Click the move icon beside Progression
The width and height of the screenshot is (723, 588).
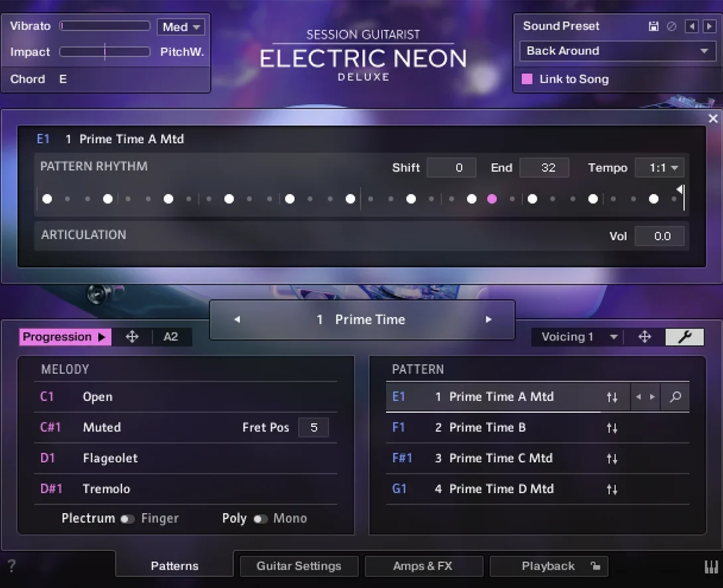(133, 337)
